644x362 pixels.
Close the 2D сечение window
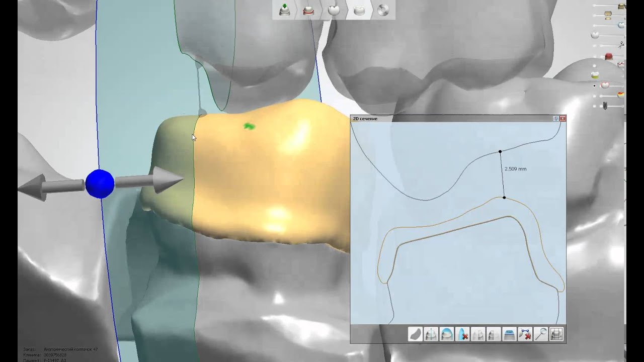[x=562, y=119]
